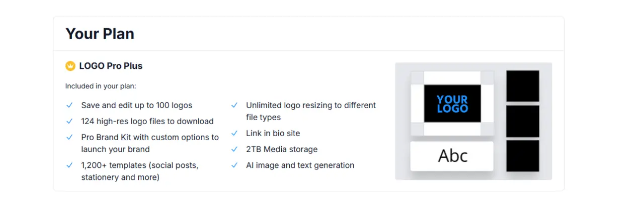The image size is (644, 205).
Task: Click the checkmark next to Link in bio site
Action: pos(234,133)
